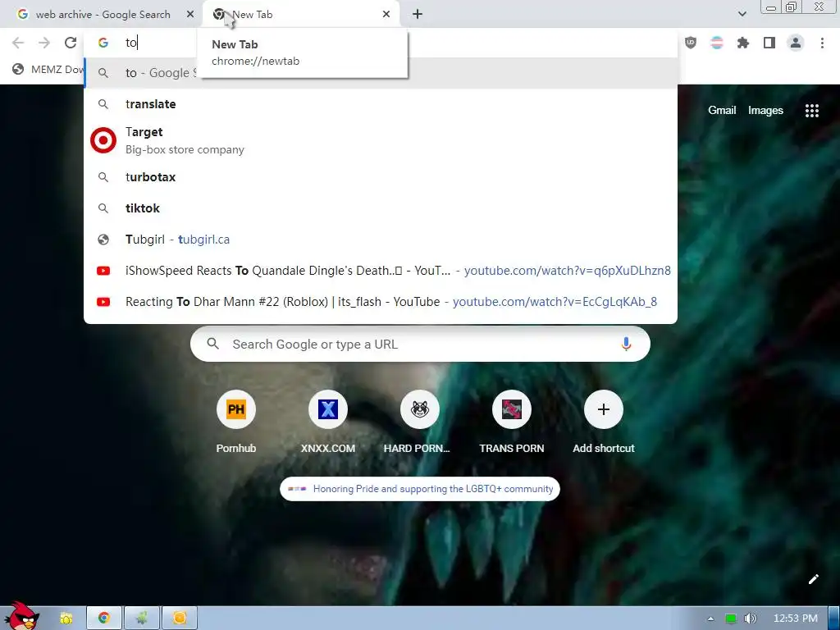Open the profile avatar menu

pos(796,43)
